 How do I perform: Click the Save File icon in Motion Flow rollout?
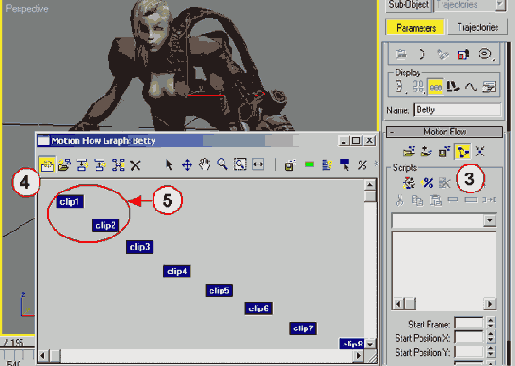pyautogui.click(x=444, y=152)
